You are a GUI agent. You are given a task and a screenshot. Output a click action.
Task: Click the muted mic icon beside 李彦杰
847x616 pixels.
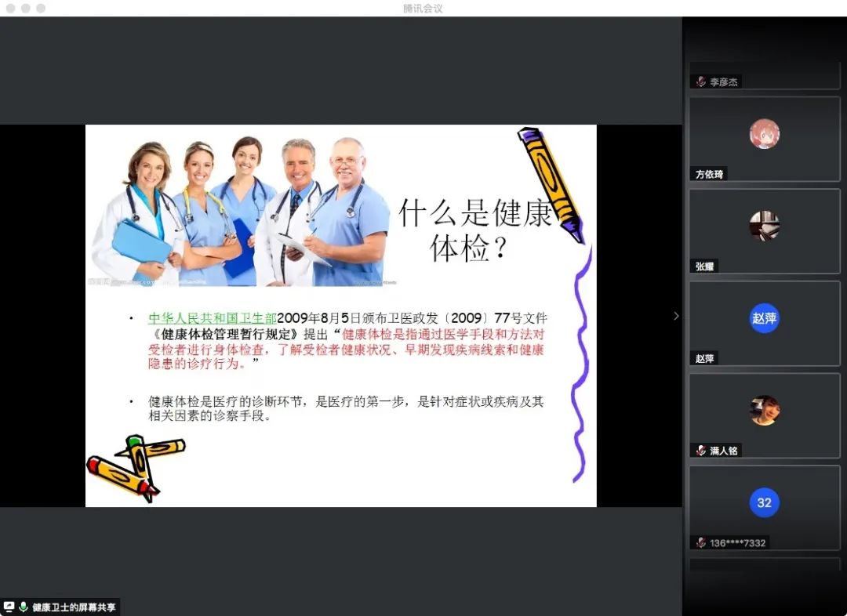(x=700, y=82)
